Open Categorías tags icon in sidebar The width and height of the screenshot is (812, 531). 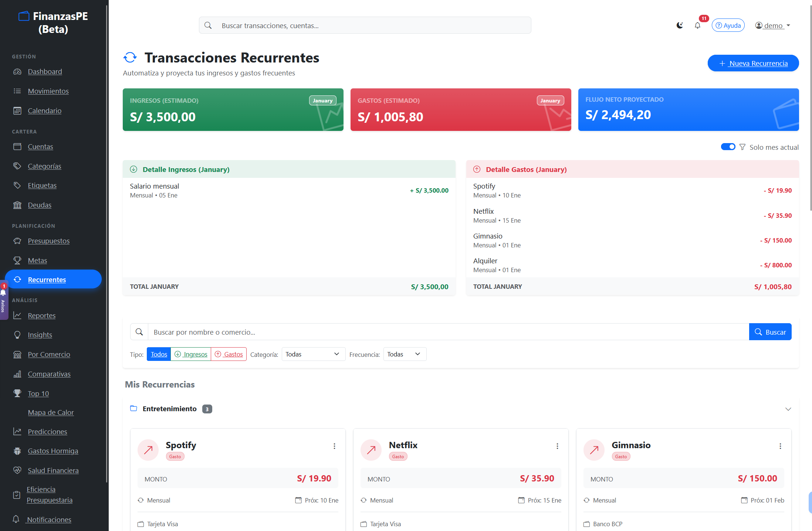tap(17, 166)
